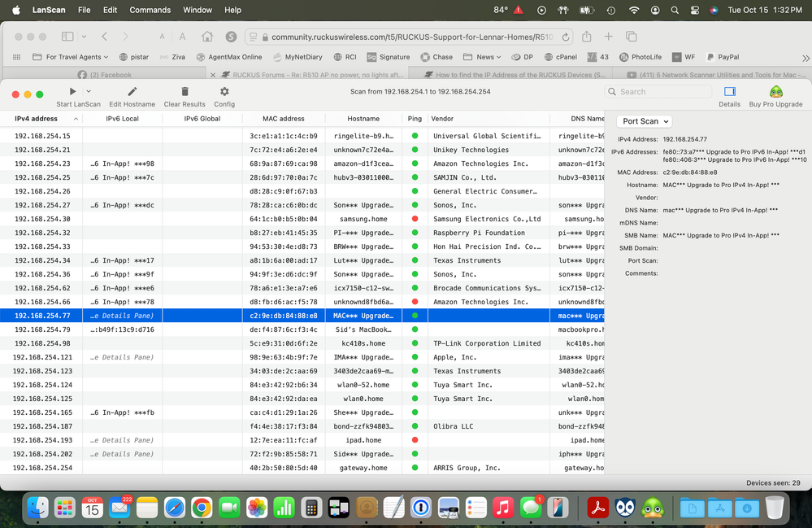The height and width of the screenshot is (528, 812).
Task: Open the Commands menu in the menu bar
Action: pos(150,10)
